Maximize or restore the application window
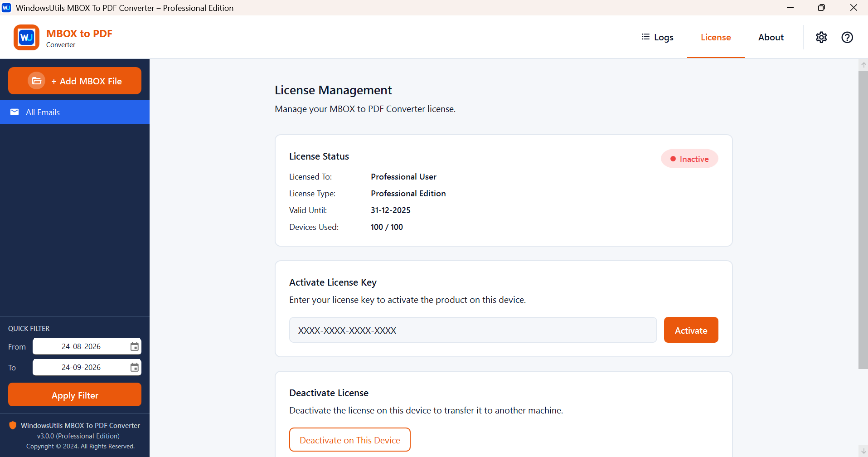Viewport: 868px width, 457px height. coord(821,8)
